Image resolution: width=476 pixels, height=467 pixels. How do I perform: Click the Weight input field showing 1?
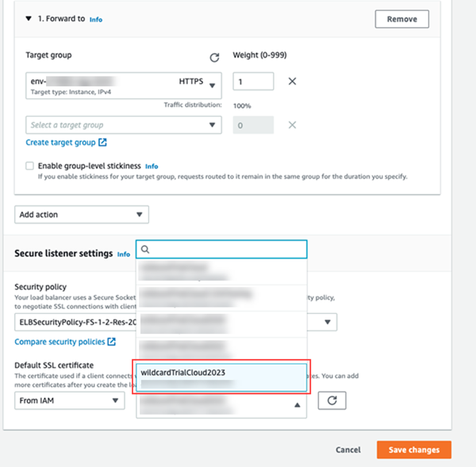tap(253, 81)
